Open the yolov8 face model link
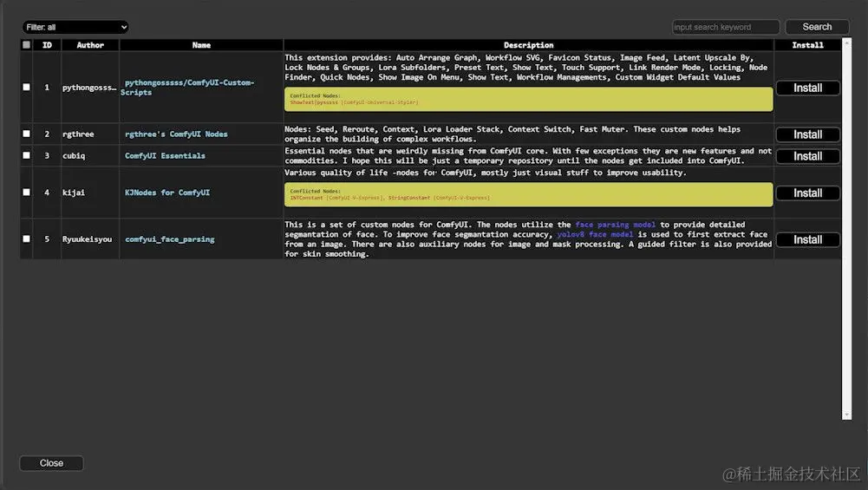Screen dimensions: 868x490 595,234
